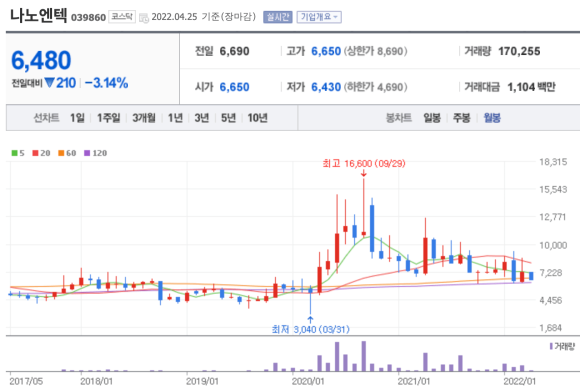This screenshot has width=580, height=392.
Task: Click the 18,315 y-axis label
Action: point(553,162)
